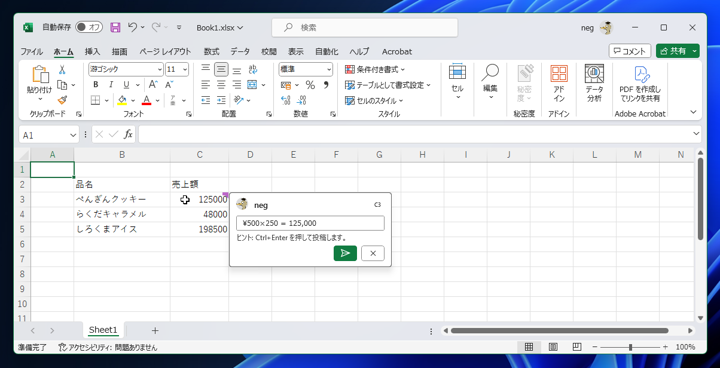This screenshot has width=720, height=368.
Task: Post the comment with the green send button
Action: (345, 253)
